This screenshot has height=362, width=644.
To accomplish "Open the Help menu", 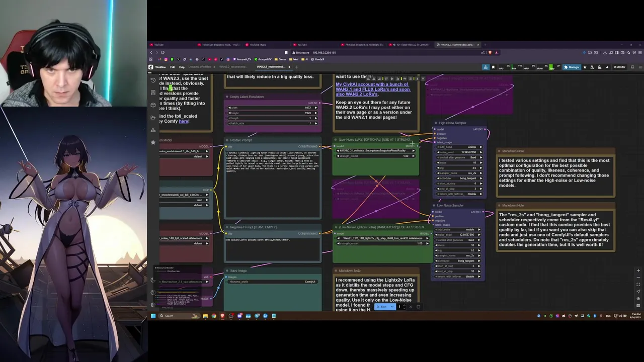I will pyautogui.click(x=182, y=67).
